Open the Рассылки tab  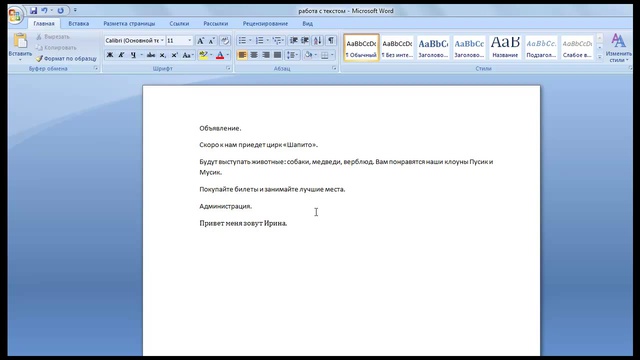[216, 24]
